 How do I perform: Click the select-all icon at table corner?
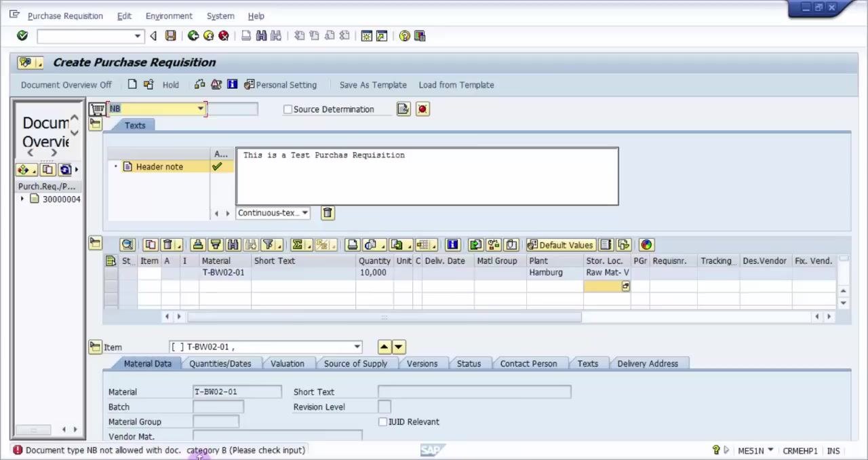[x=111, y=261]
